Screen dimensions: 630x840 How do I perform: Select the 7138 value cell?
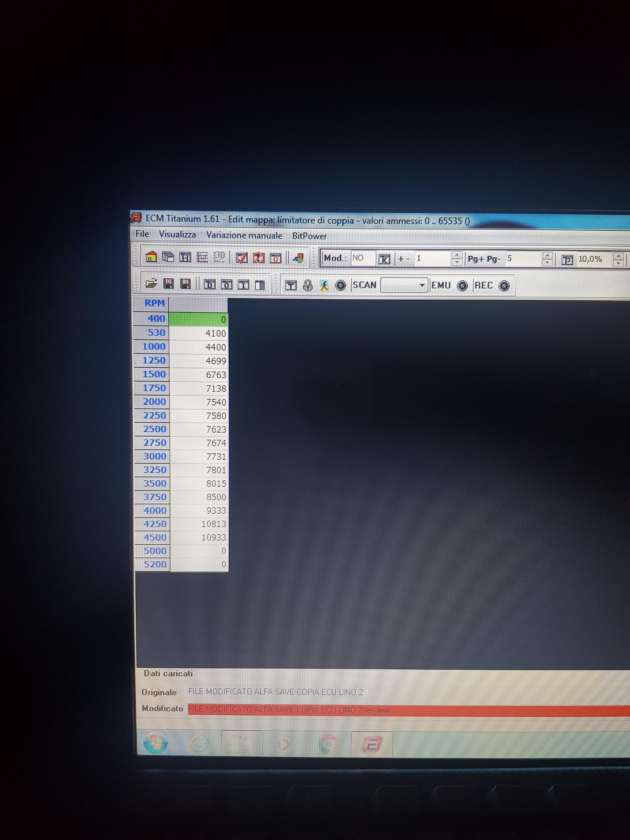click(198, 388)
